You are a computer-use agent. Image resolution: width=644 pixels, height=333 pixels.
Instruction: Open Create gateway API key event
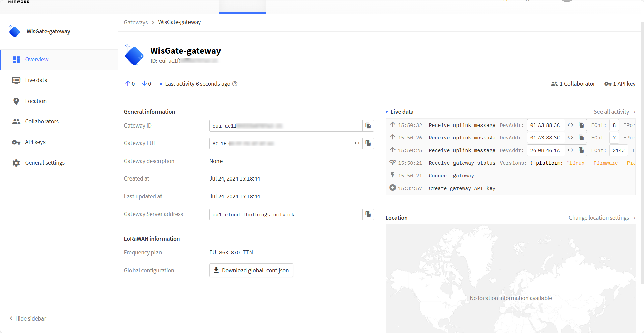coord(511,188)
